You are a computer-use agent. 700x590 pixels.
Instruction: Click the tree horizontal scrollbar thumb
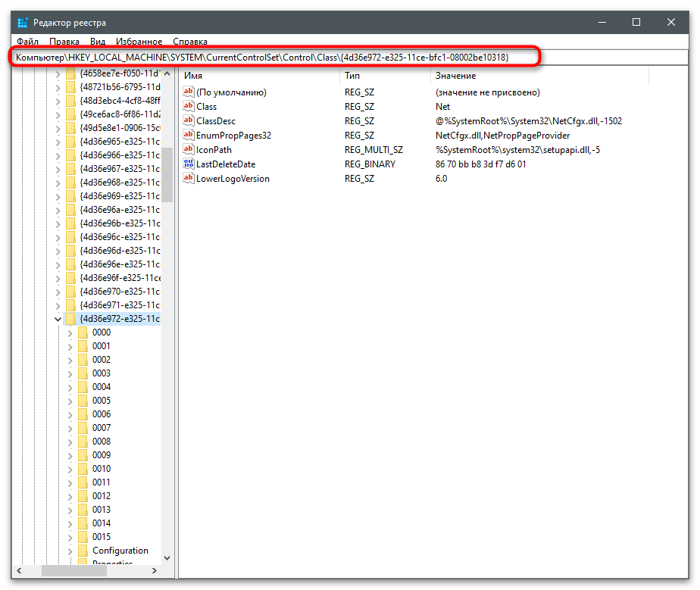tap(74, 570)
